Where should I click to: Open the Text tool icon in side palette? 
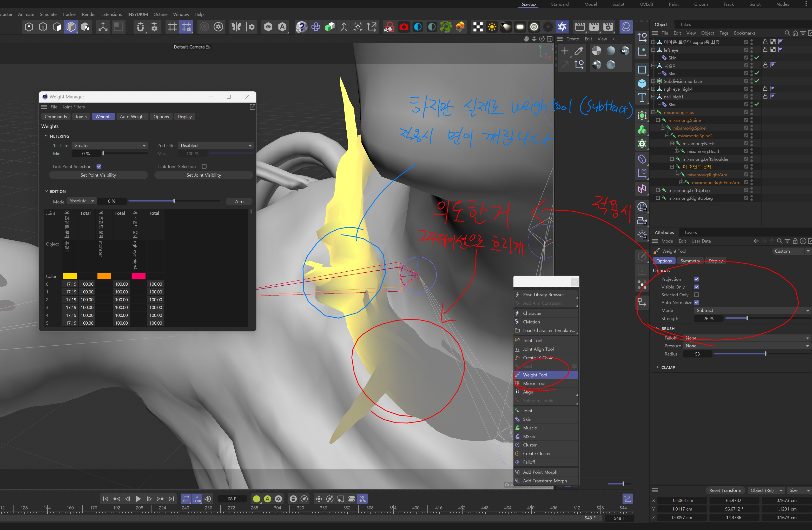pos(642,98)
